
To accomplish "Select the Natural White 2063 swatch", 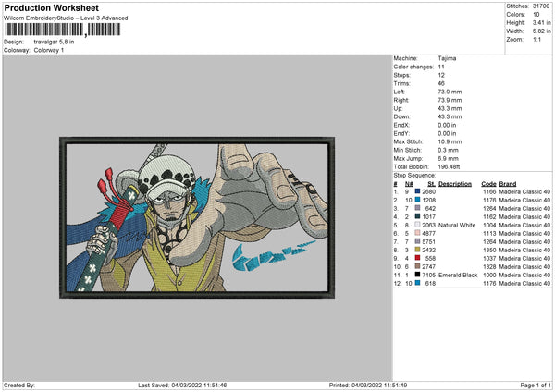I will click(x=418, y=225).
